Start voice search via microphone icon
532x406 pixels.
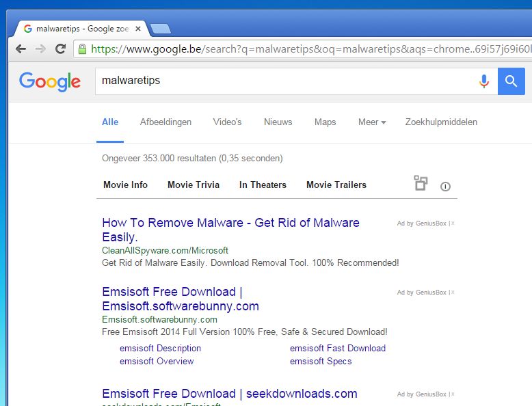click(x=484, y=81)
